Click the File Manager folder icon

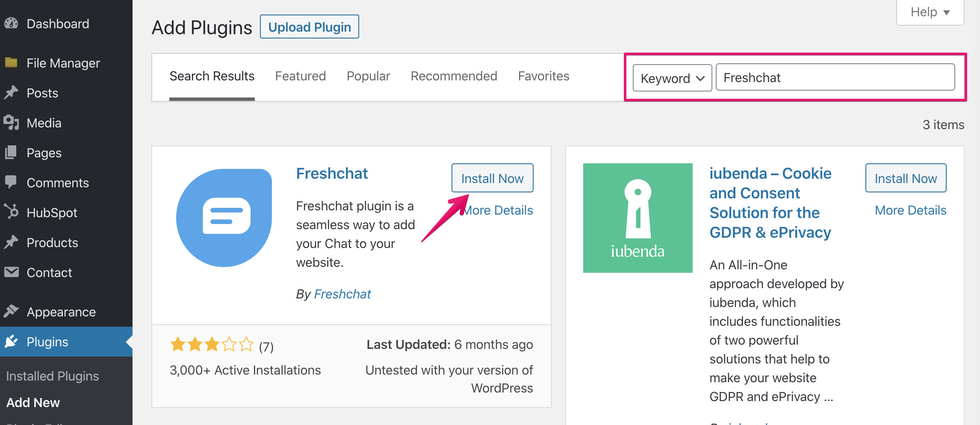(x=12, y=63)
